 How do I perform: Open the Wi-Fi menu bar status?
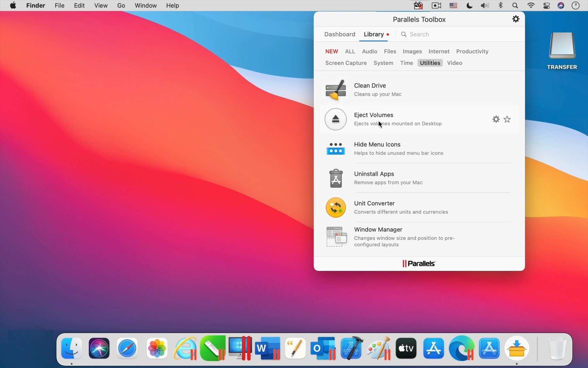pyautogui.click(x=531, y=6)
